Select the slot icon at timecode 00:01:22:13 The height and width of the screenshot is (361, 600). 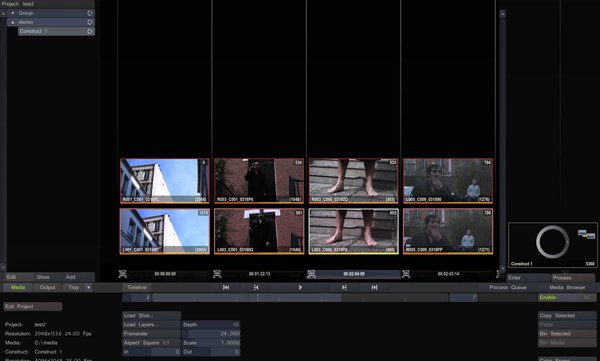pos(217,274)
